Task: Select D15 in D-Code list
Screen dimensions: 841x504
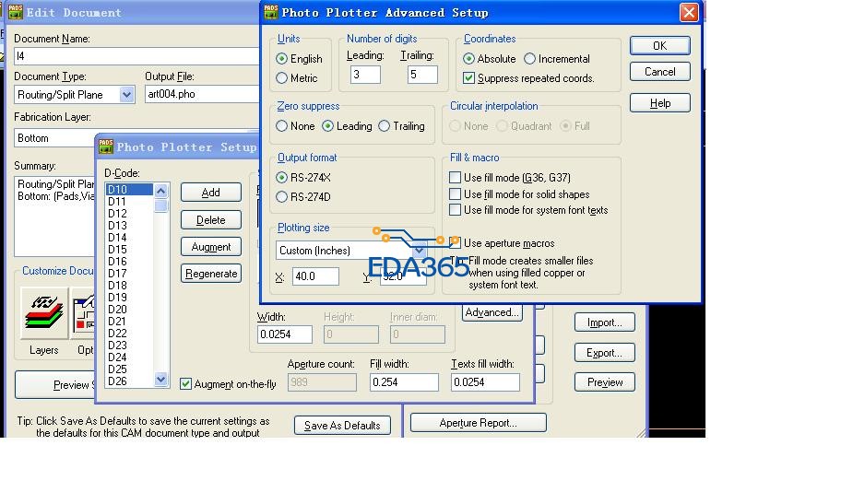Action: pyautogui.click(x=129, y=250)
